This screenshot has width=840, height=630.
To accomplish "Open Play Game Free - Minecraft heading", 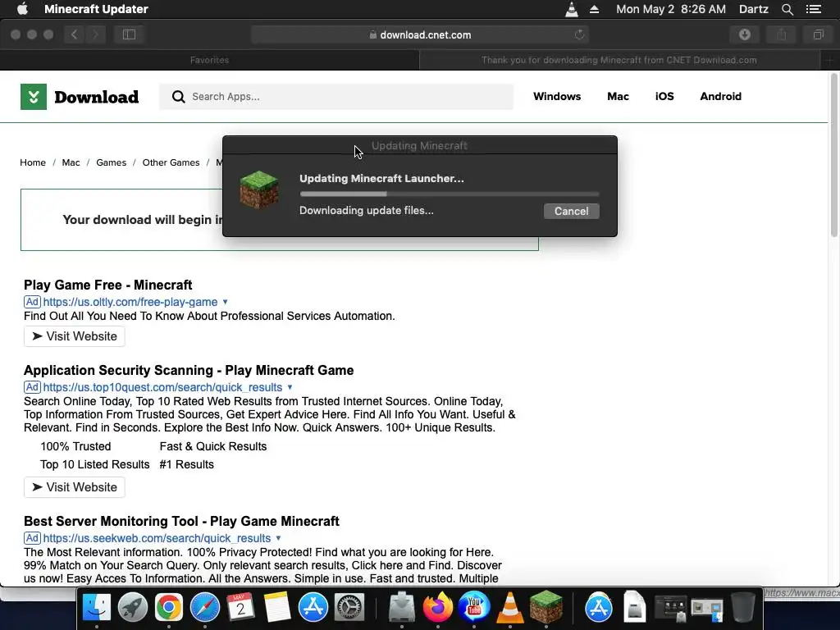I will (107, 285).
